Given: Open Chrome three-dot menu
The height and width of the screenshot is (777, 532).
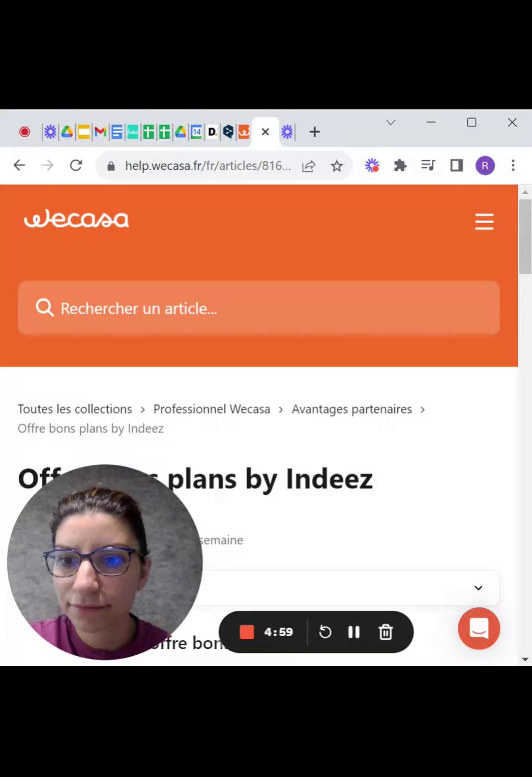Looking at the screenshot, I should point(513,165).
